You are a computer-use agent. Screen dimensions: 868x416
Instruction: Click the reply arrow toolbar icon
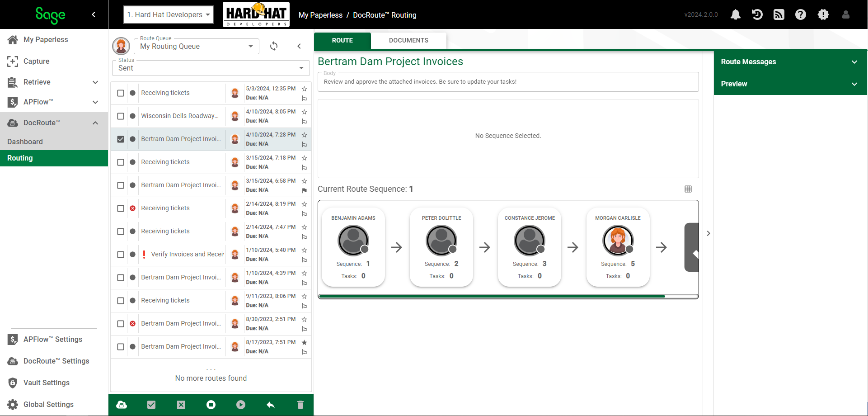click(271, 405)
